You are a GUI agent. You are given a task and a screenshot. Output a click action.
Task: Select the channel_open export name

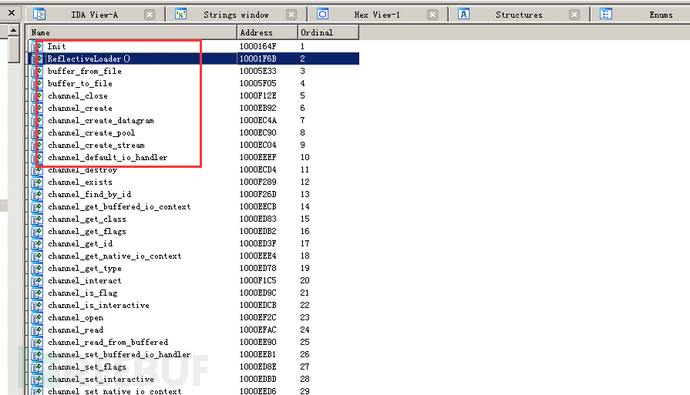[x=75, y=317]
